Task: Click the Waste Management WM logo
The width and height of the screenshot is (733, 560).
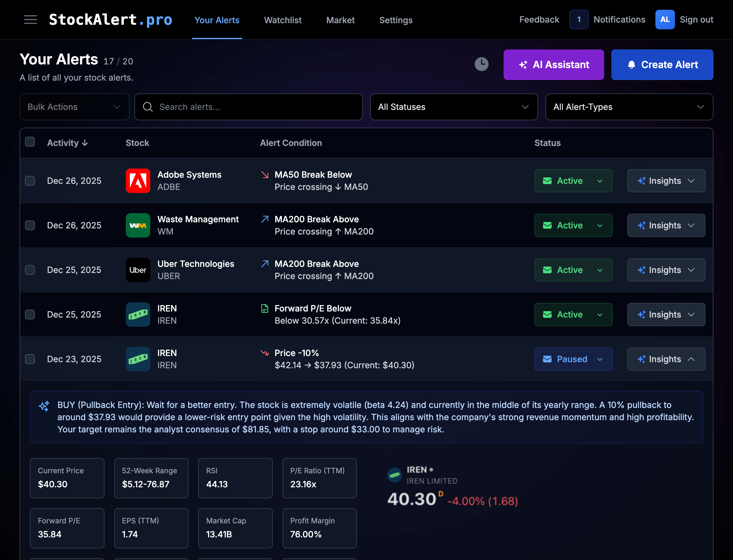Action: [x=138, y=225]
